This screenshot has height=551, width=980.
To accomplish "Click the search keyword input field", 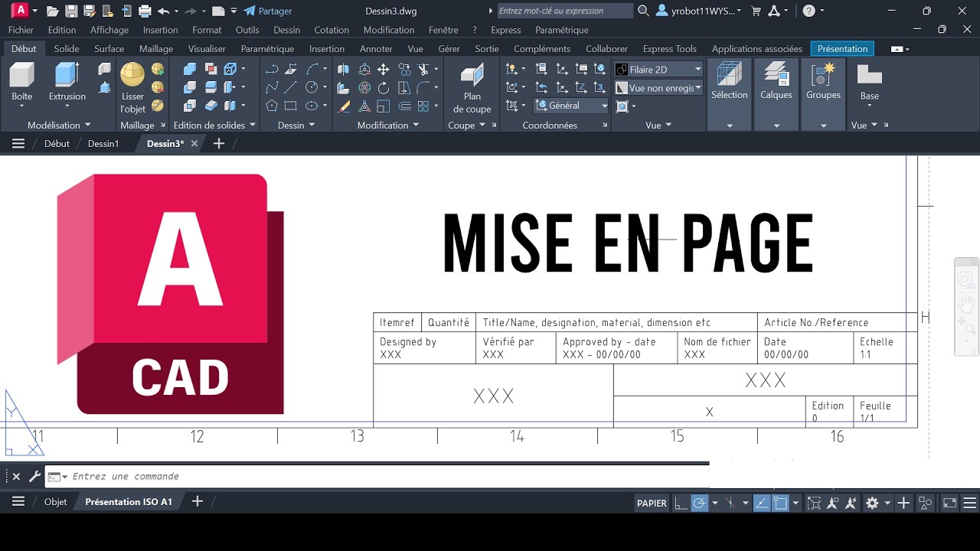I will coord(565,11).
